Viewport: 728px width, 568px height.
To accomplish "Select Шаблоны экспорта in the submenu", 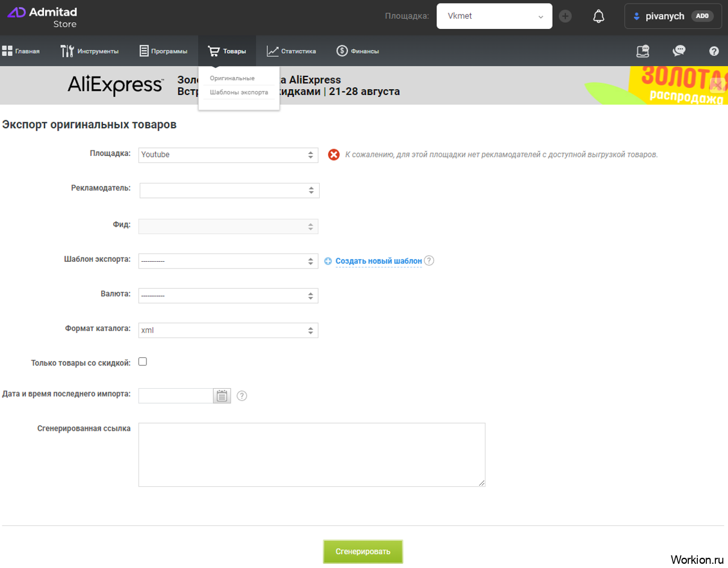I will tap(239, 92).
